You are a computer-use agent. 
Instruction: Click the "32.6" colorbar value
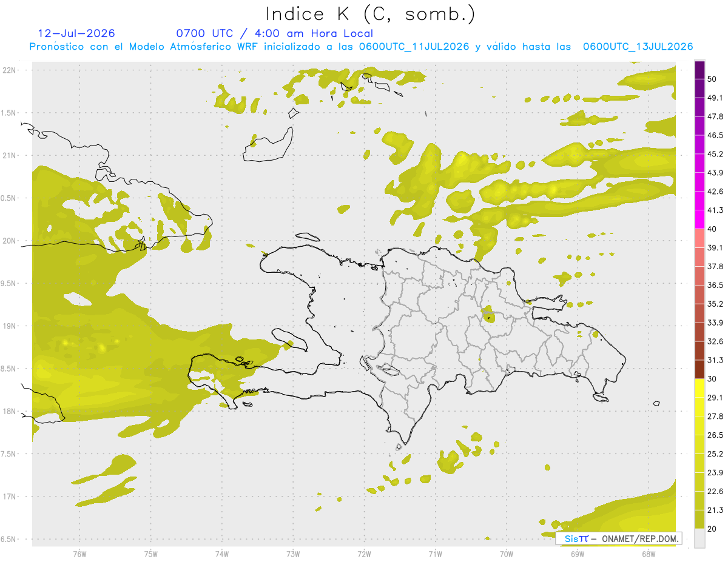(715, 341)
